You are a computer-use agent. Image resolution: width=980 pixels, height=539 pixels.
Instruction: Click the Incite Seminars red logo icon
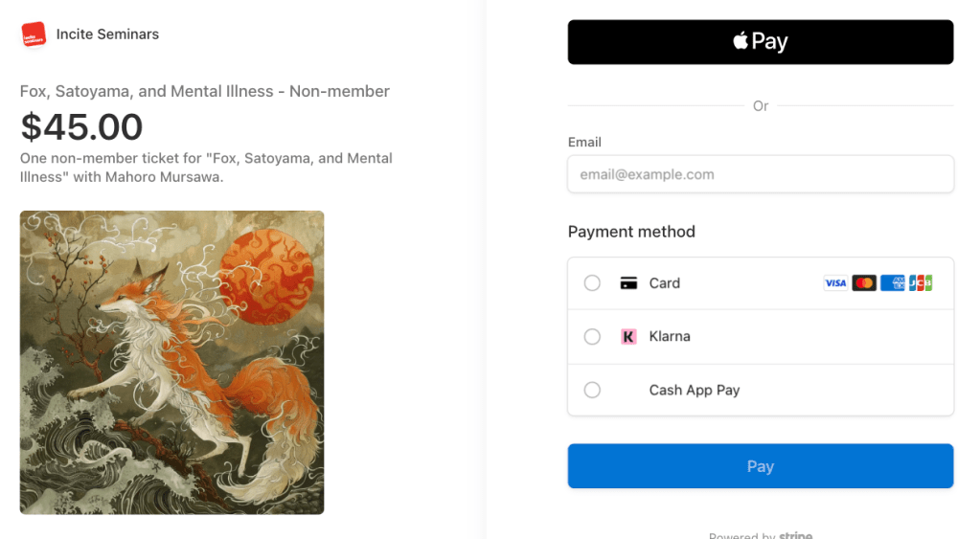coord(34,34)
